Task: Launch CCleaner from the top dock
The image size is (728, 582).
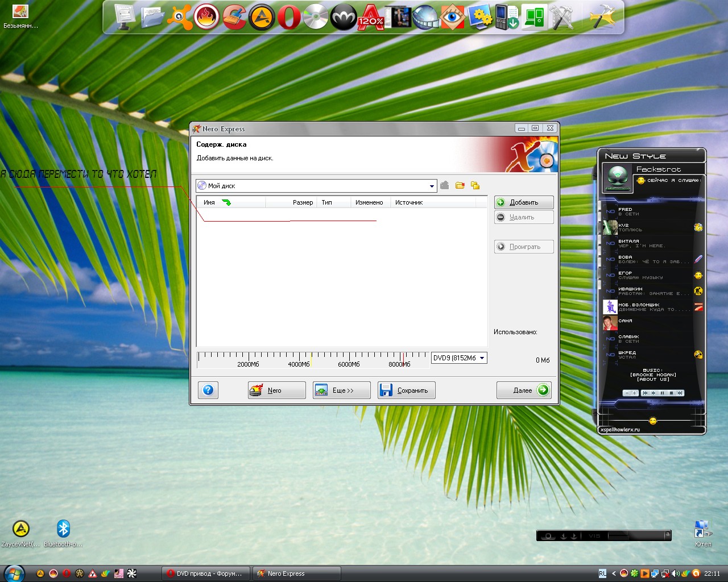Action: click(234, 17)
